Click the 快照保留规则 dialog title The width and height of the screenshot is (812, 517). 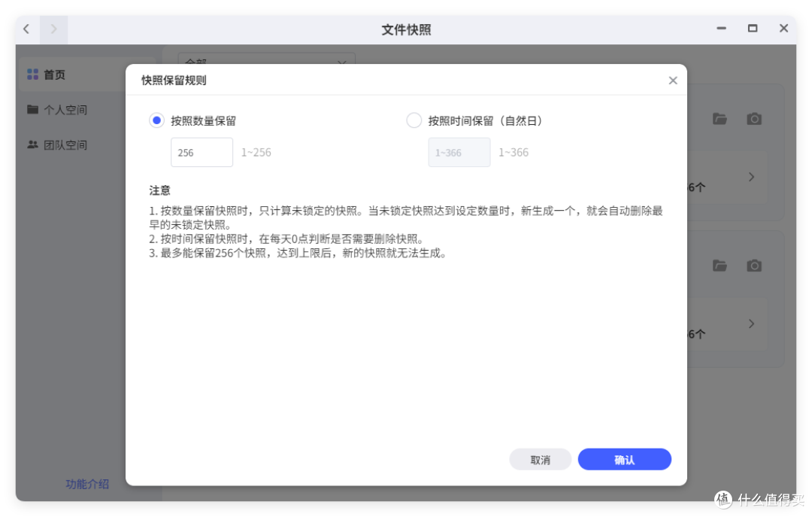click(174, 81)
